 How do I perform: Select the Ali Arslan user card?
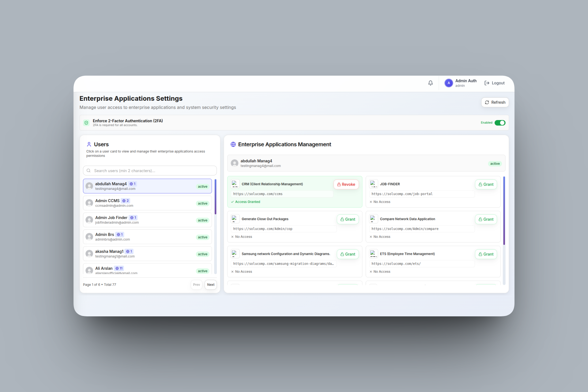click(x=147, y=269)
